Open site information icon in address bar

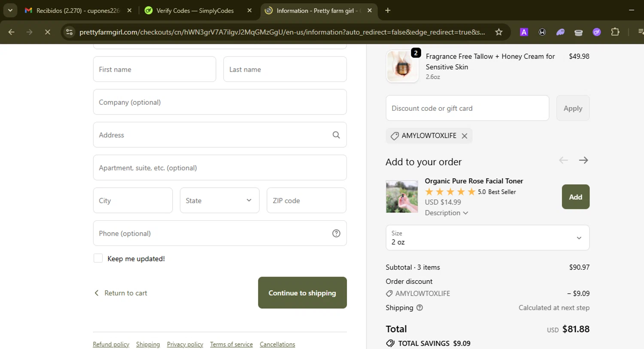69,32
